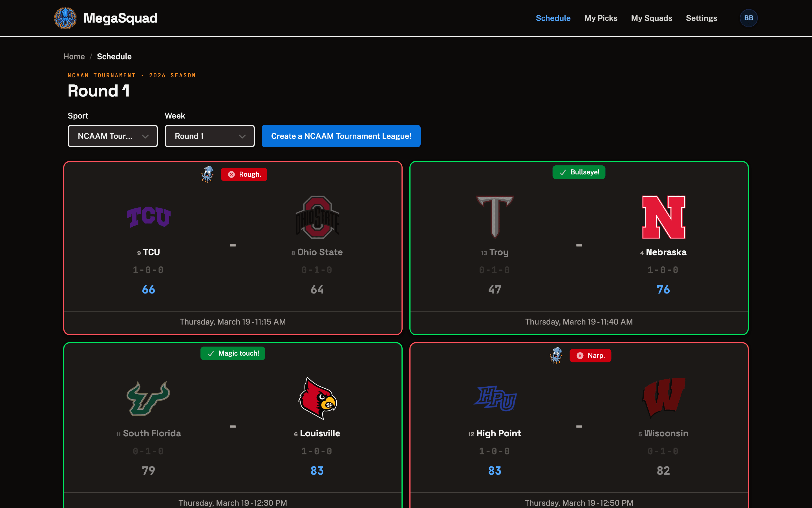Select the Nebraska N logo
The image size is (812, 508).
(663, 217)
